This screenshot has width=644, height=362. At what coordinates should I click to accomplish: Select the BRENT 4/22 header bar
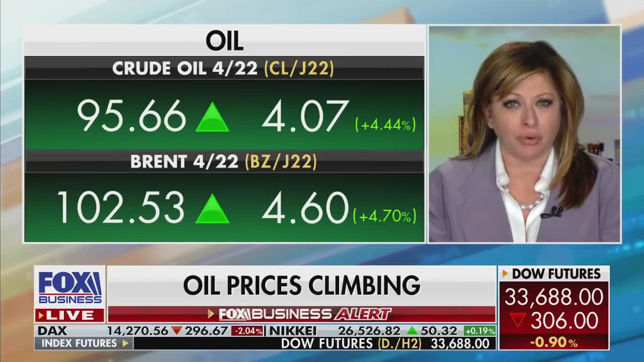[224, 161]
